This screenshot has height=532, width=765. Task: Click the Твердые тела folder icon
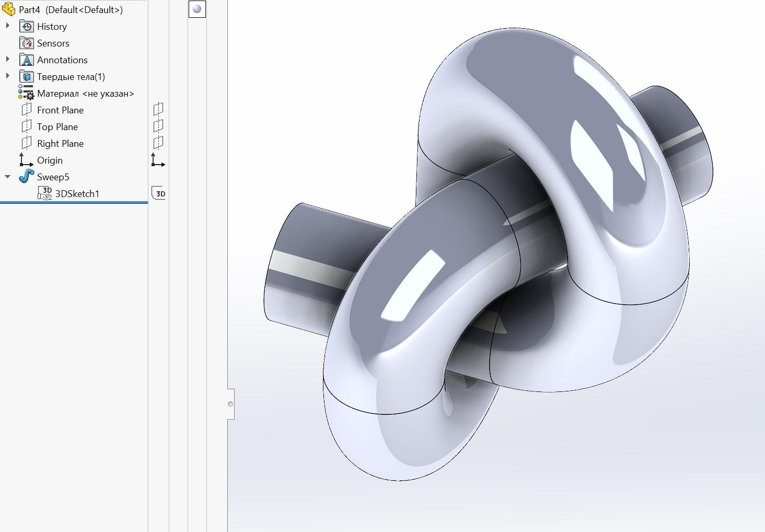(x=27, y=77)
